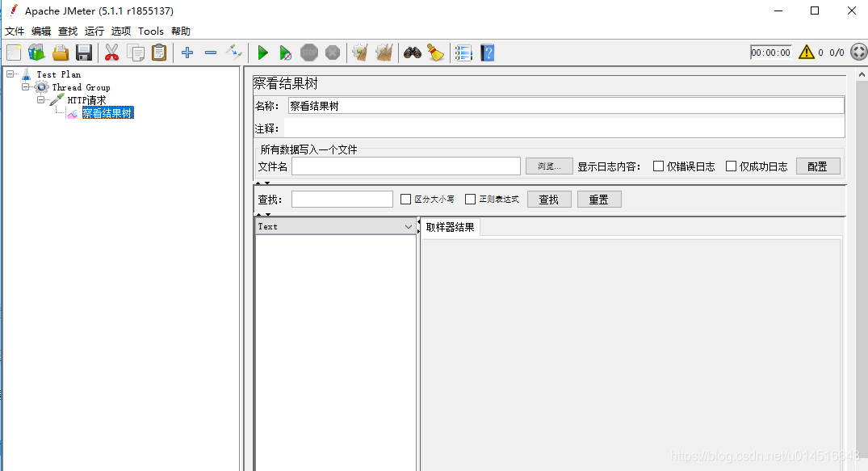The image size is (868, 471).
Task: Toggle the 区分大小写 checkbox
Action: pyautogui.click(x=405, y=199)
